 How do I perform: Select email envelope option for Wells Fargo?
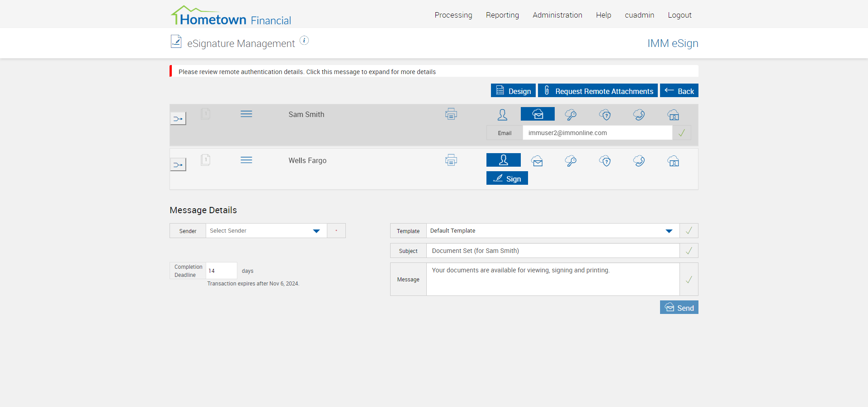click(537, 161)
